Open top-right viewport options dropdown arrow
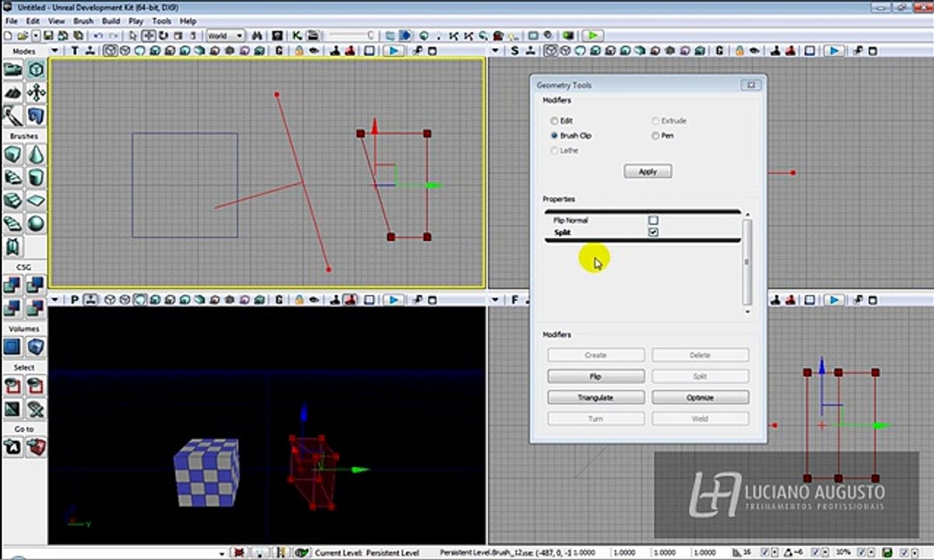The image size is (934, 560). click(494, 51)
